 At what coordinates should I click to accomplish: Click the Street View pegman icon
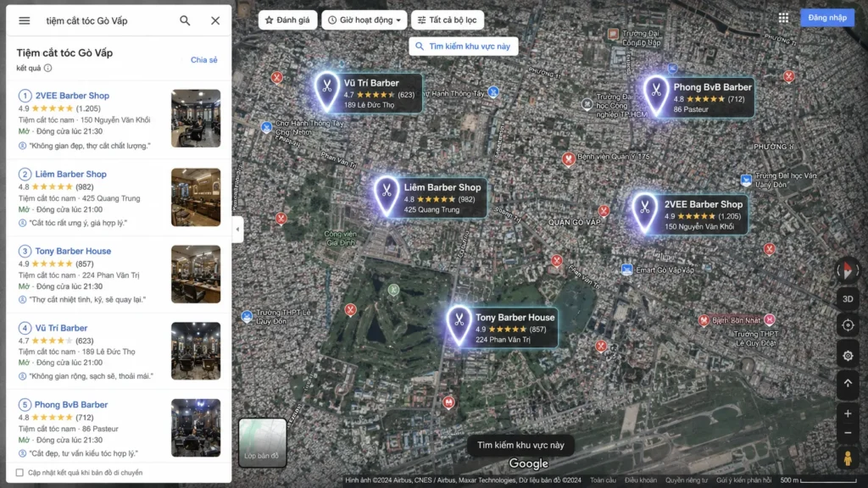click(848, 458)
